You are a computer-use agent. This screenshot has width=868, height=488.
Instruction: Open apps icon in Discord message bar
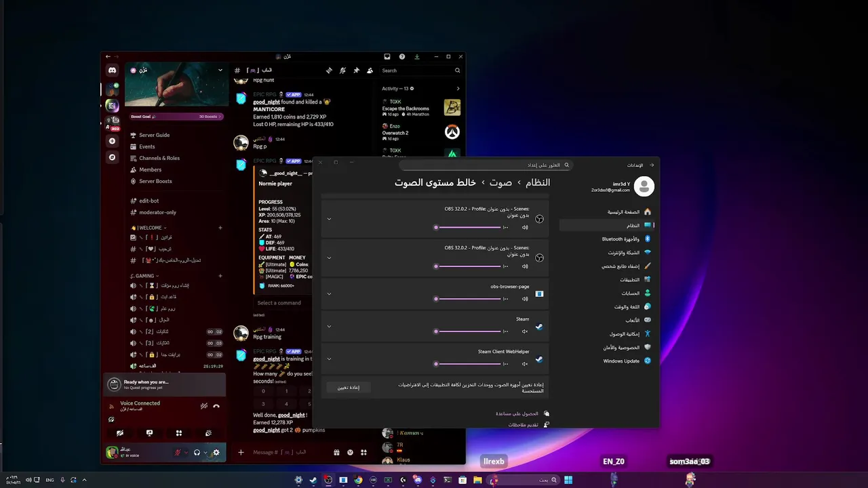tap(363, 452)
